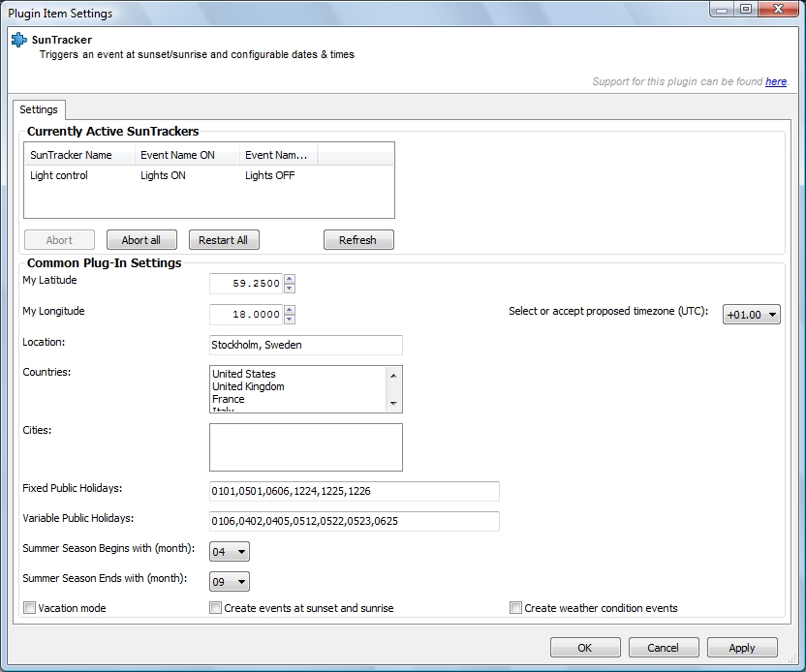Click the Location text field
Screen dimensions: 806x672
click(306, 345)
